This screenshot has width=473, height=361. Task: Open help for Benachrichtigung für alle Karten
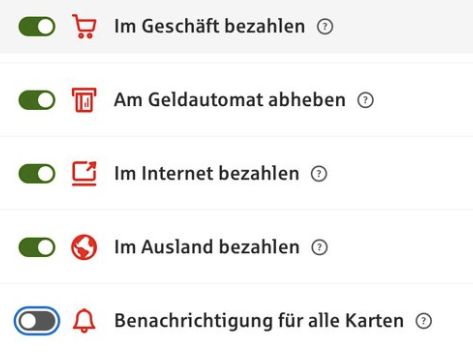424,321
